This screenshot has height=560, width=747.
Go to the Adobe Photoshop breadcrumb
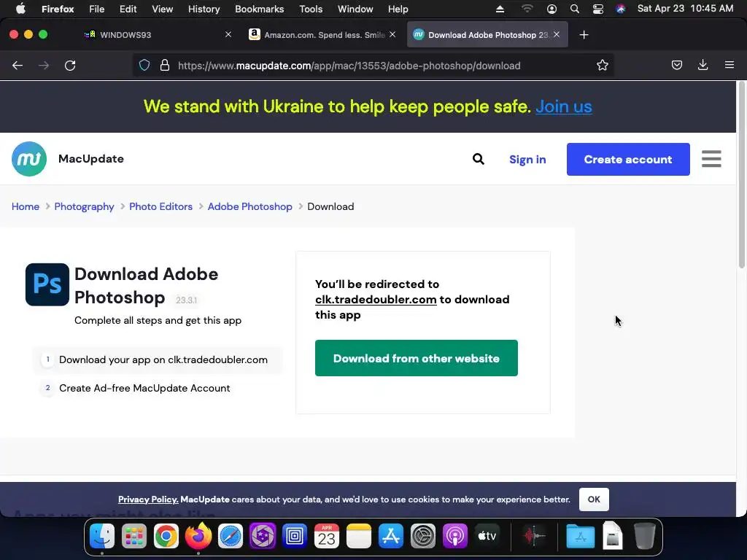point(249,206)
